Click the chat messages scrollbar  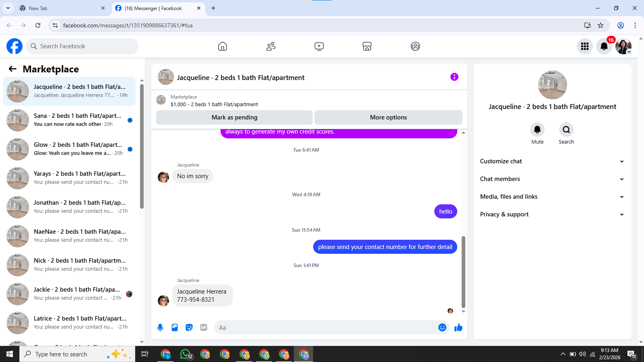pos(463,272)
